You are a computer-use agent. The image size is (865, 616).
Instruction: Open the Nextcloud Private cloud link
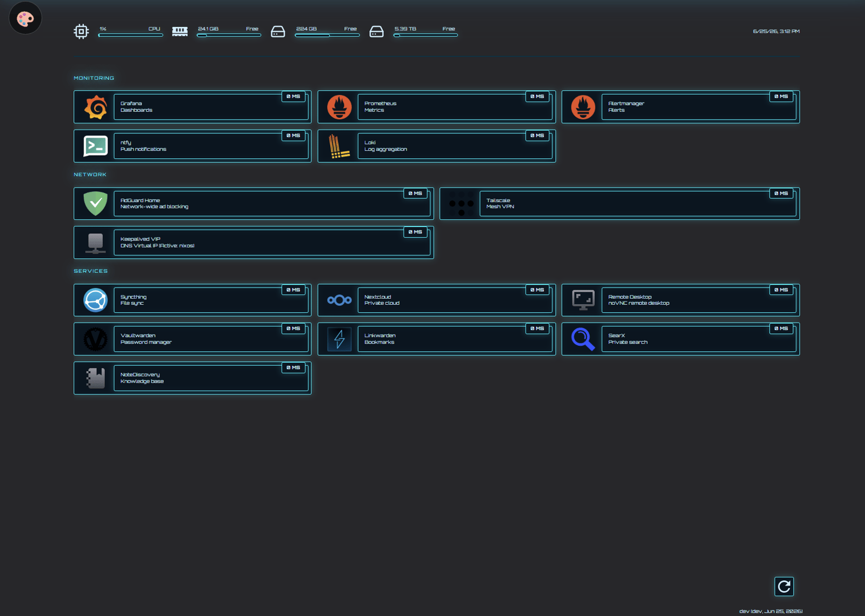455,300
